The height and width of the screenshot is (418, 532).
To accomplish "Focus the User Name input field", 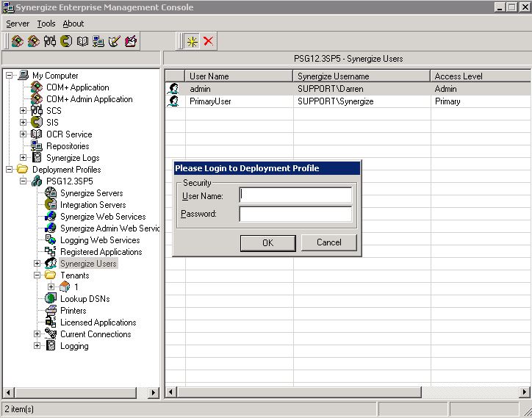I will (295, 195).
